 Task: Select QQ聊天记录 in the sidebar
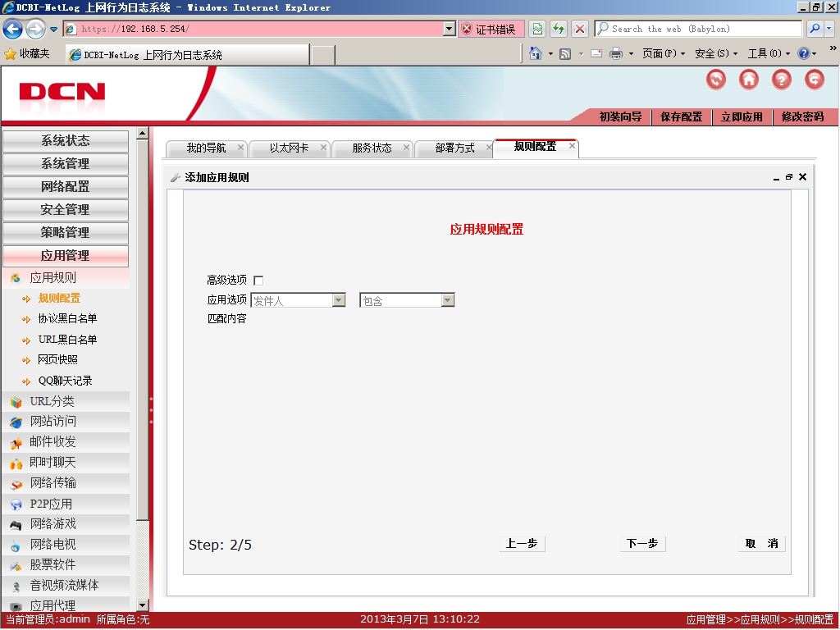click(66, 381)
